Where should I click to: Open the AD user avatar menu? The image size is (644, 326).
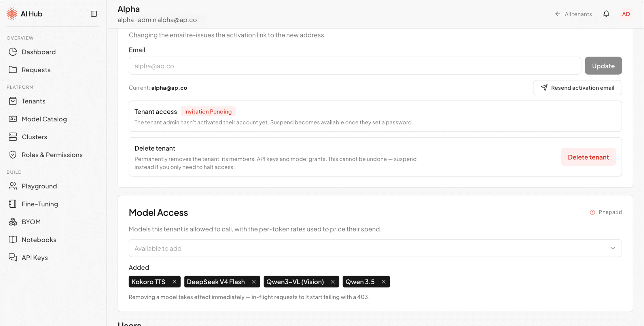(626, 14)
